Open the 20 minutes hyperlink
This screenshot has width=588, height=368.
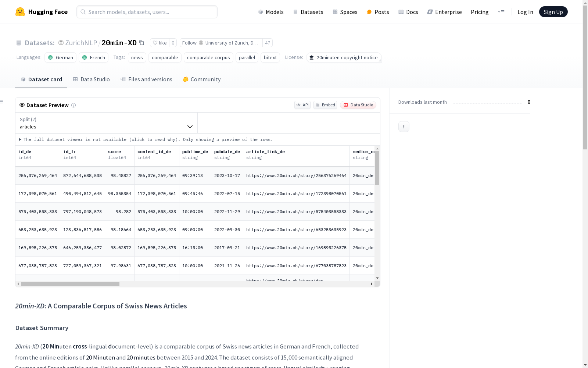tap(141, 357)
